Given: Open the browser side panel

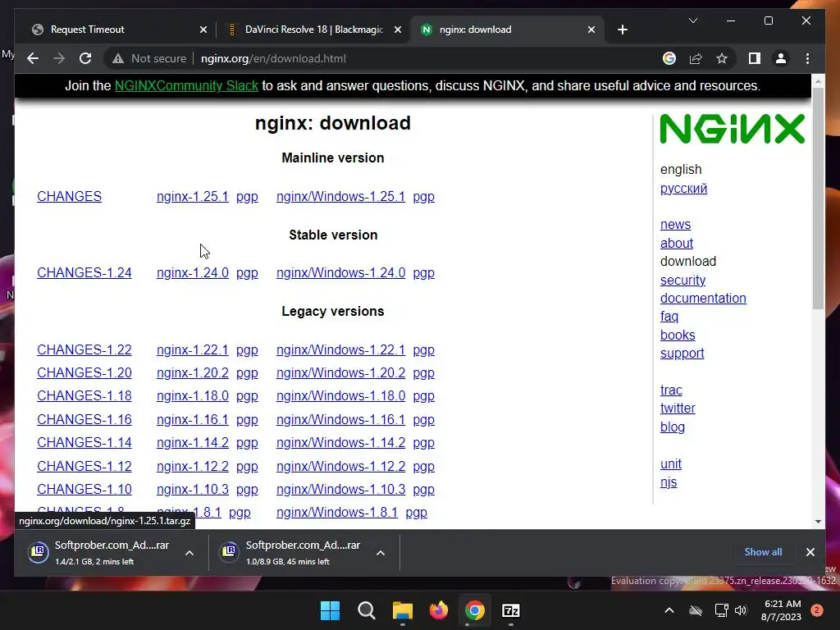Looking at the screenshot, I should click(x=755, y=58).
